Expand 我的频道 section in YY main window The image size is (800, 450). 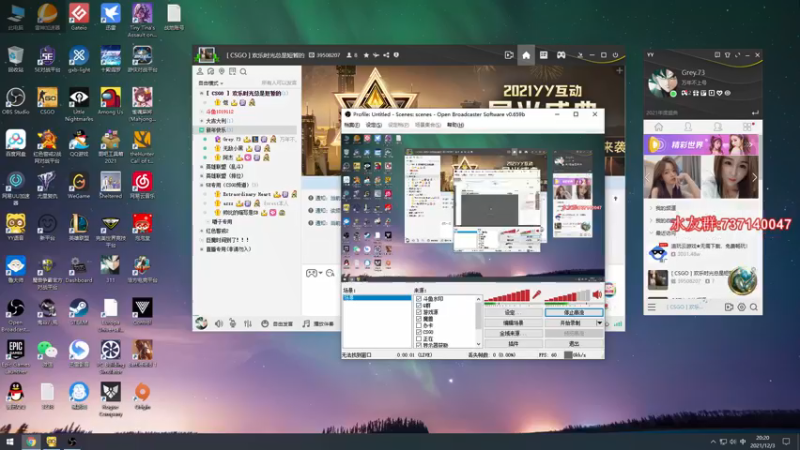[x=652, y=208]
